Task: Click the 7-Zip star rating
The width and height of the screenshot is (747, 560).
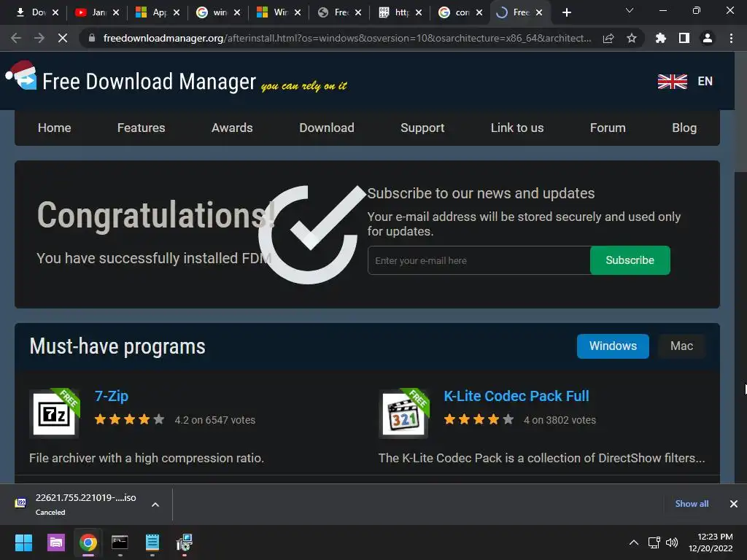Action: click(x=130, y=419)
